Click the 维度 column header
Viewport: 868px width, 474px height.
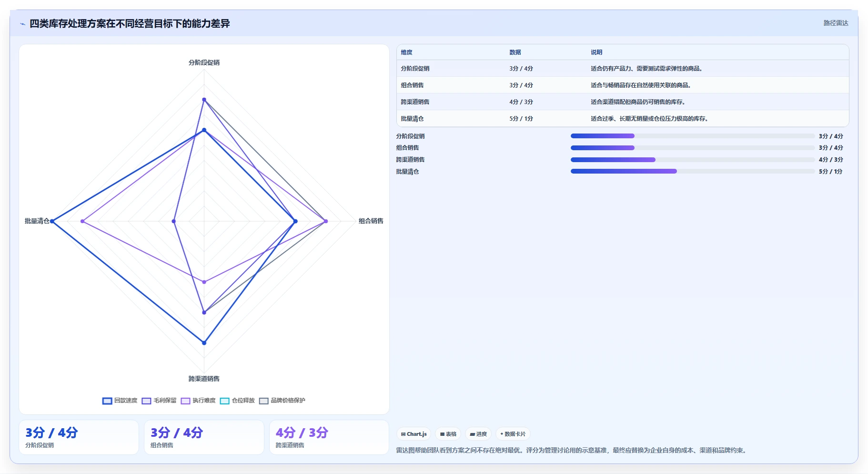[x=406, y=52]
